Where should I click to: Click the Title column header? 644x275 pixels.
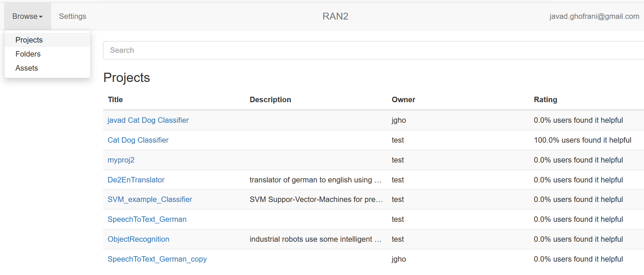(x=115, y=100)
